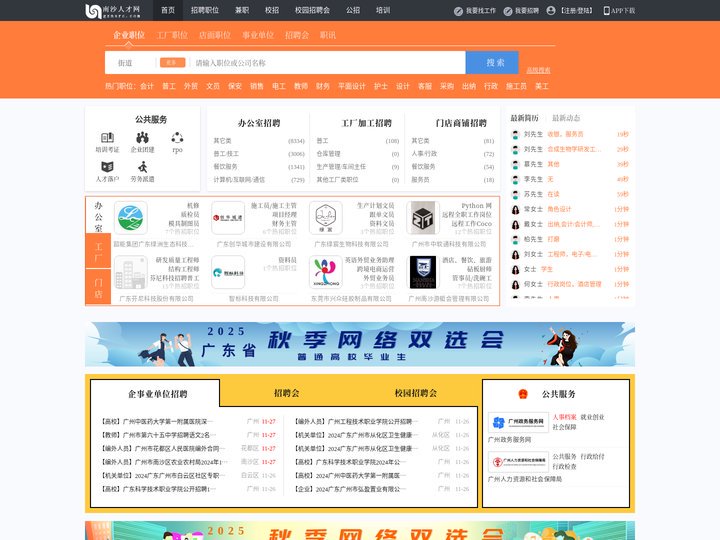This screenshot has width=720, height=540.
Task: Click the 注册·登陆 user icon
Action: [551, 10]
